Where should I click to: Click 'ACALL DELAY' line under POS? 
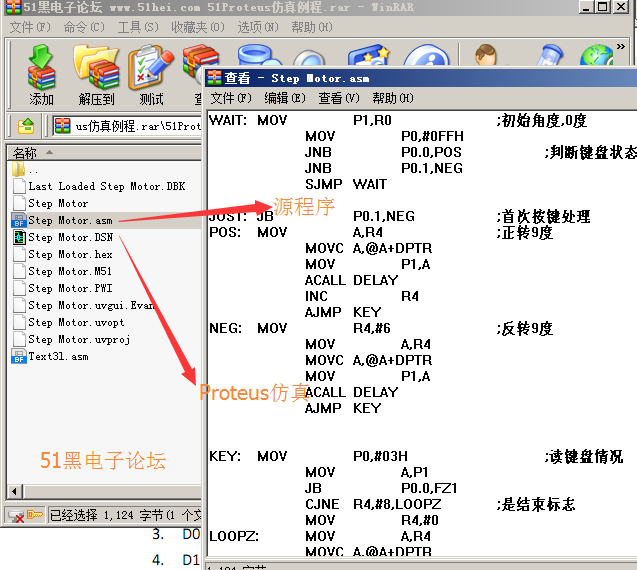point(351,280)
